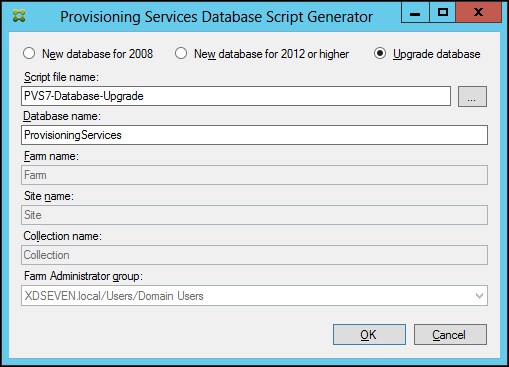Maximize the Script Generator window
Screen dimensions: 509x367
tap(443, 12)
